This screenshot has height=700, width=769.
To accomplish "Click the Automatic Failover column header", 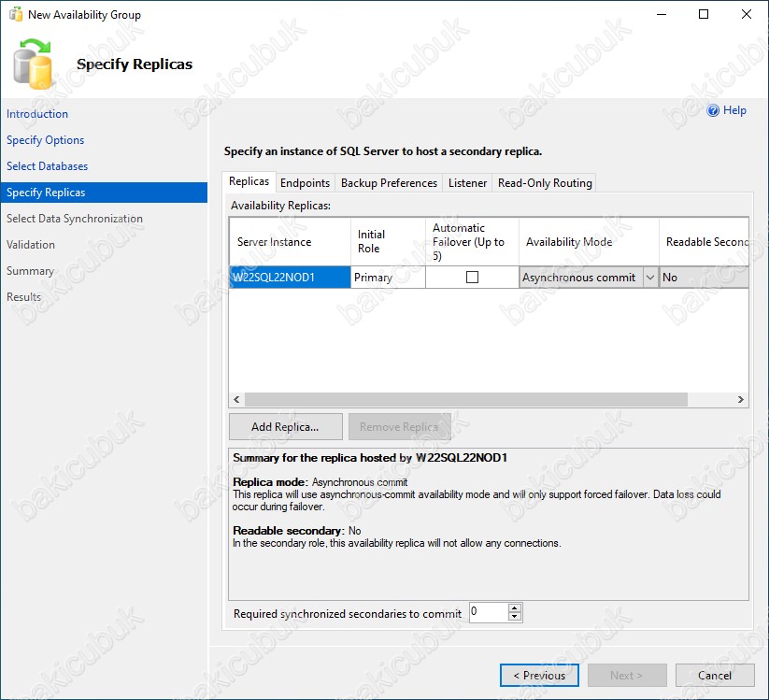I will [x=472, y=242].
